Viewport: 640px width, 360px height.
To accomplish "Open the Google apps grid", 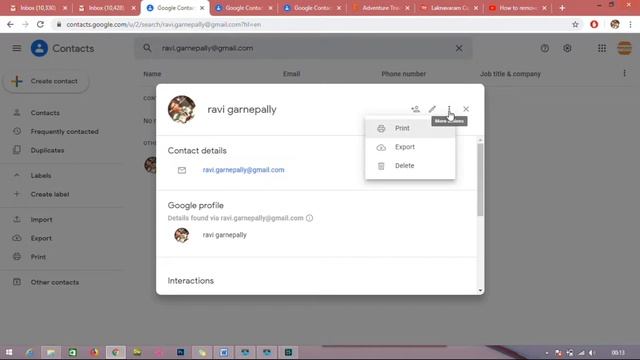I will pyautogui.click(x=602, y=48).
